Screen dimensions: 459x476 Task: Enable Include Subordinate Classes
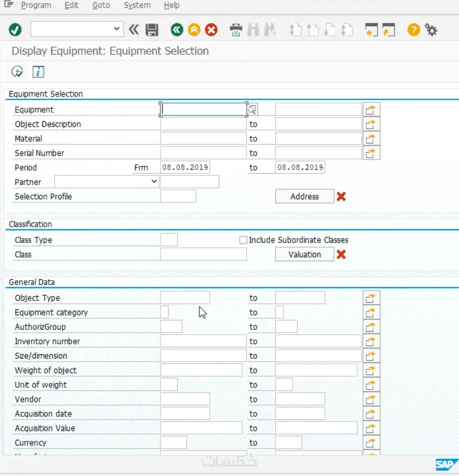[243, 239]
